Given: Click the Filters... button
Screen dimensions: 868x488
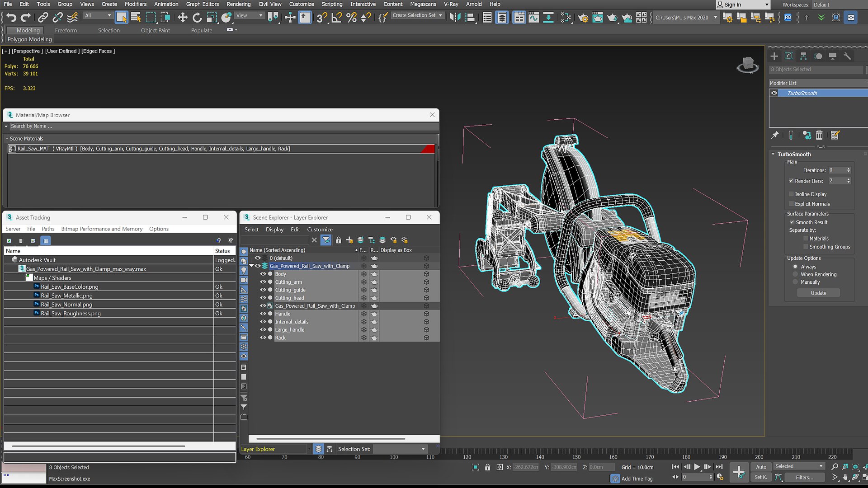Looking at the screenshot, I should tap(804, 478).
